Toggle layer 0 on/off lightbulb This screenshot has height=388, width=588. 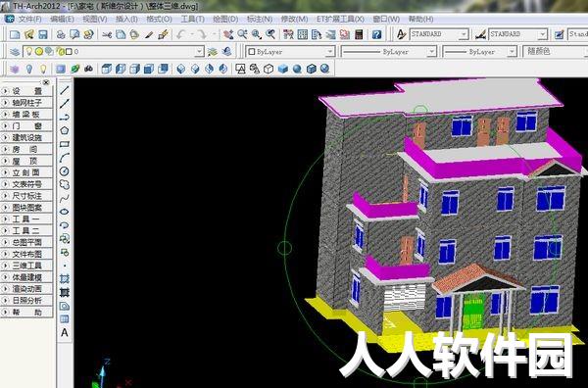point(28,51)
